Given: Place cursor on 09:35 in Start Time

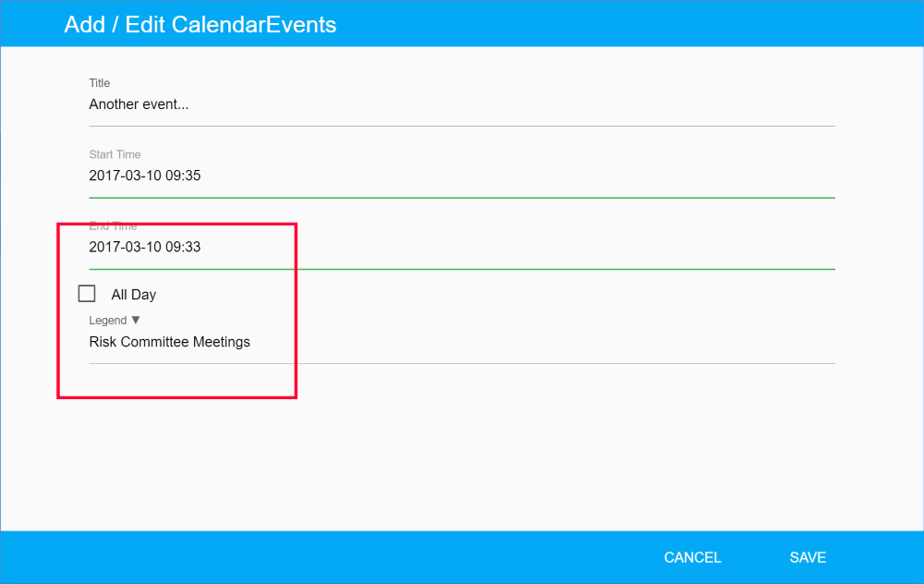Looking at the screenshot, I should pos(183,176).
